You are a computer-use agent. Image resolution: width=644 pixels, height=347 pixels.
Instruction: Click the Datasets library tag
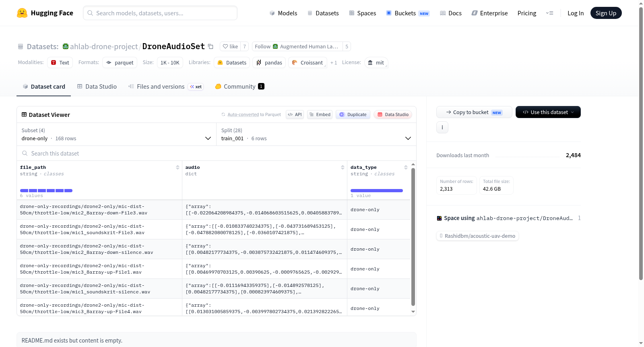(232, 62)
